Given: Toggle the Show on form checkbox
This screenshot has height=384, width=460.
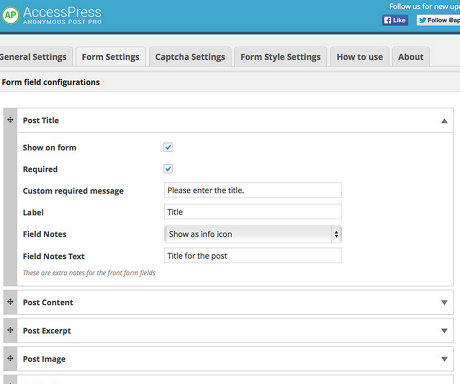Looking at the screenshot, I should pos(168,147).
